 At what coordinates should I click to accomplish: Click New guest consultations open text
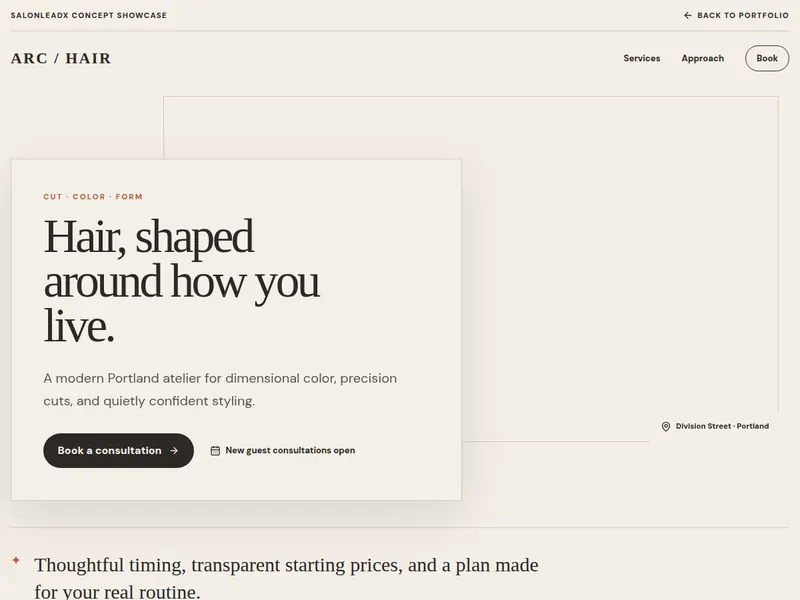coord(290,450)
